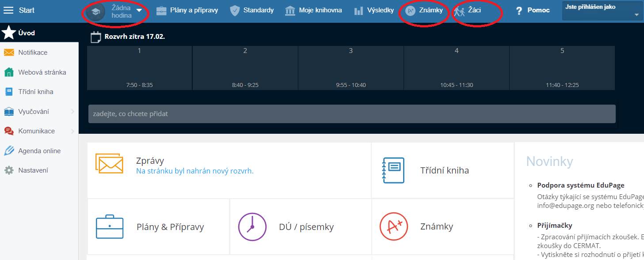644x260 pixels.
Task: Open the Třídní kniha dashboard tile
Action: [442, 170]
